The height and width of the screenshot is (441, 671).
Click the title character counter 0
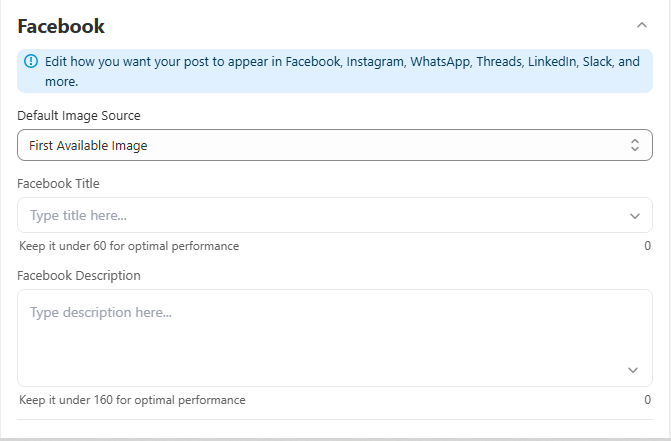[x=647, y=246]
